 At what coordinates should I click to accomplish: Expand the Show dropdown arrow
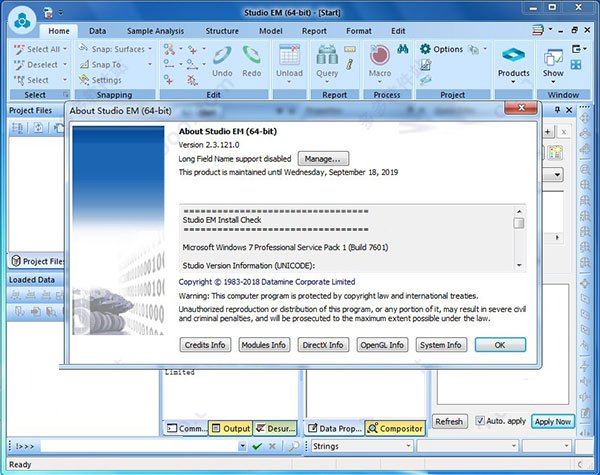pyautogui.click(x=553, y=82)
